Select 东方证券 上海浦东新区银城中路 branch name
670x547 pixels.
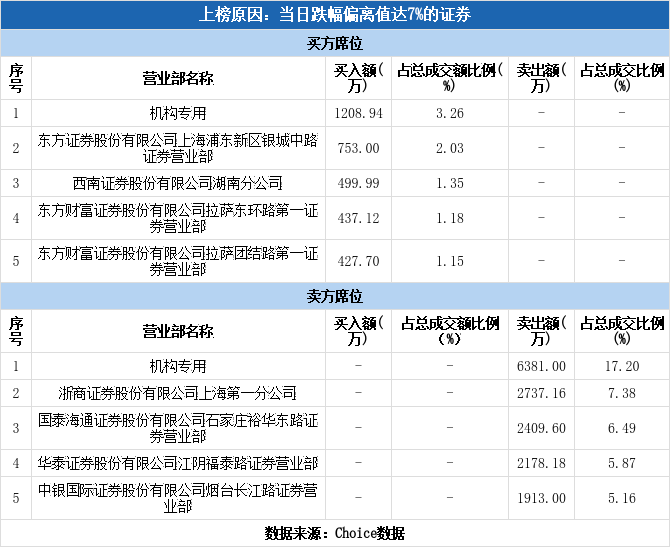(178, 148)
